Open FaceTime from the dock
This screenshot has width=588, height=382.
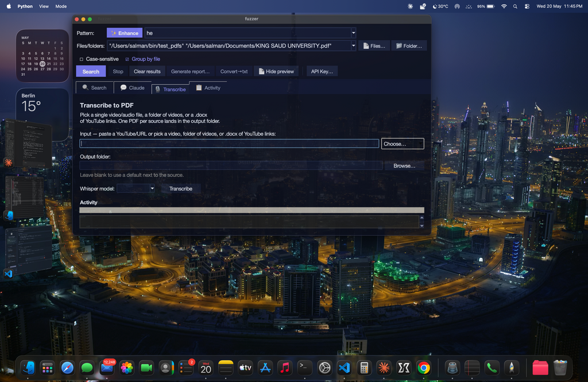tap(146, 368)
